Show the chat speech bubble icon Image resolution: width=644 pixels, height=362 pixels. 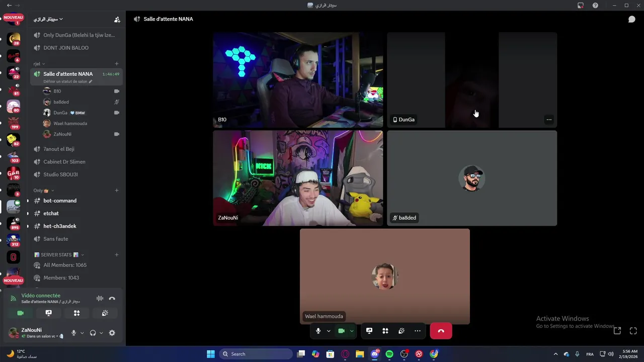point(631,19)
